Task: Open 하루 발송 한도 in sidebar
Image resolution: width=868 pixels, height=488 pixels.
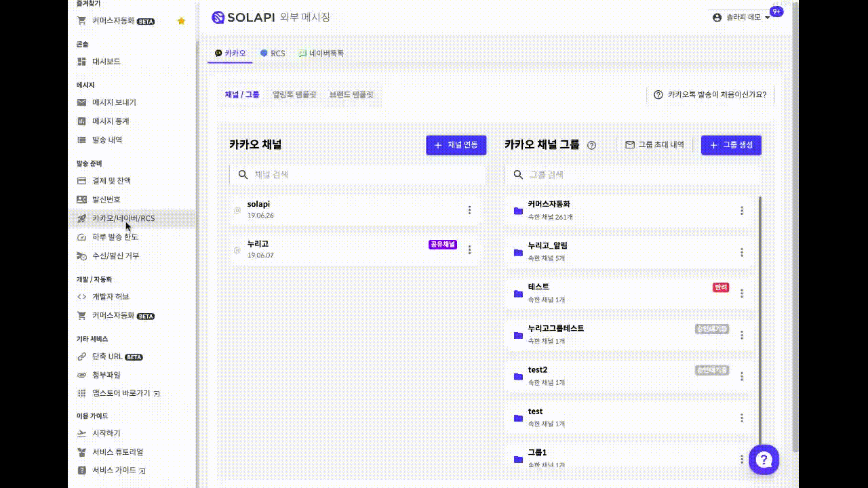Action: [115, 237]
